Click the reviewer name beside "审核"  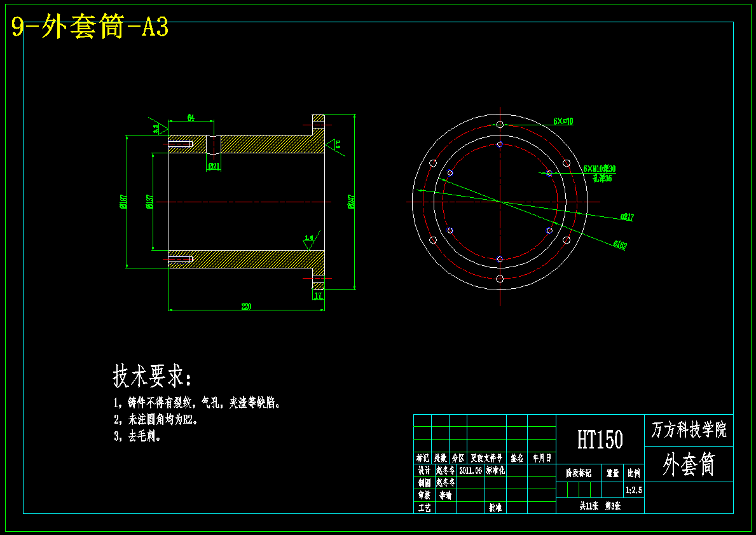click(x=446, y=495)
